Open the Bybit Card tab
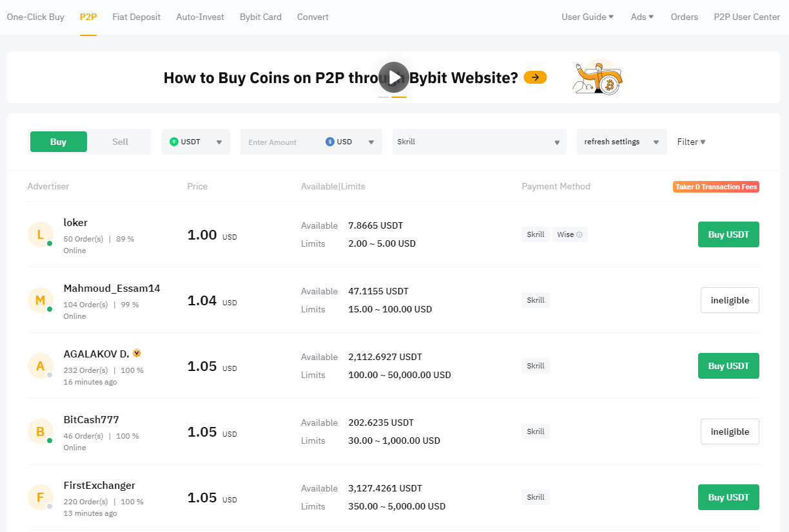This screenshot has height=532, width=789. [260, 17]
